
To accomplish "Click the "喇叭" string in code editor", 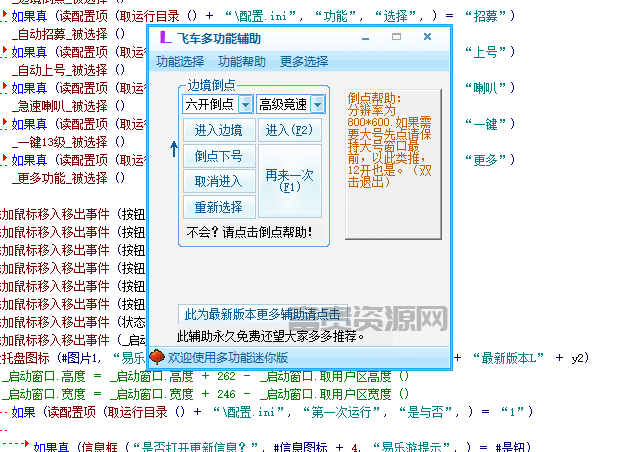I will [485, 88].
